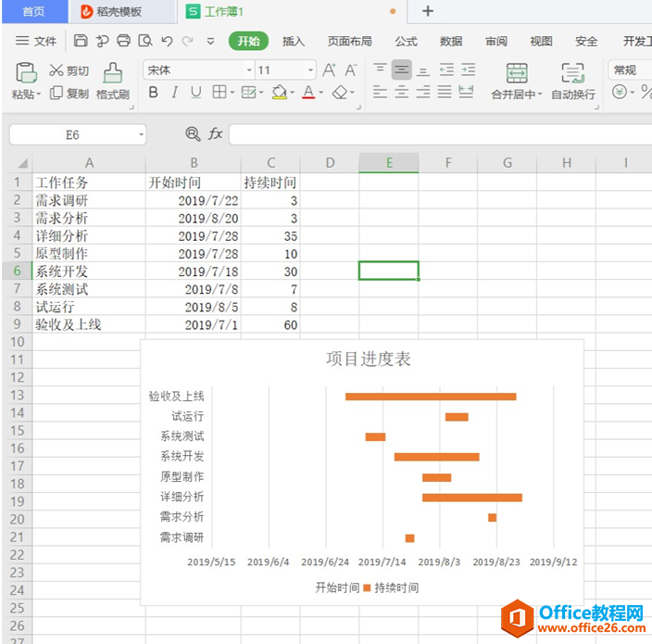Viewport: 652px width, 644px height.
Task: Align text right icon
Action: tap(423, 92)
